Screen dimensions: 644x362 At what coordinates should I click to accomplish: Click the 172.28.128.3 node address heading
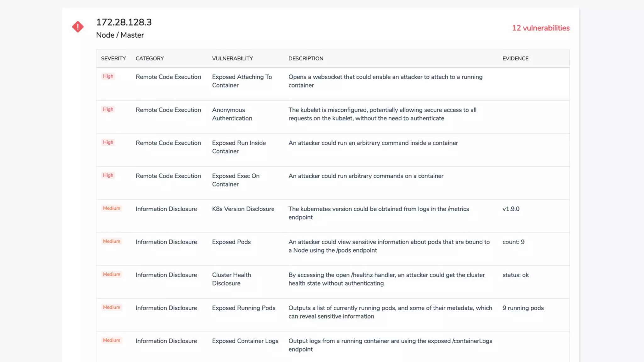124,22
